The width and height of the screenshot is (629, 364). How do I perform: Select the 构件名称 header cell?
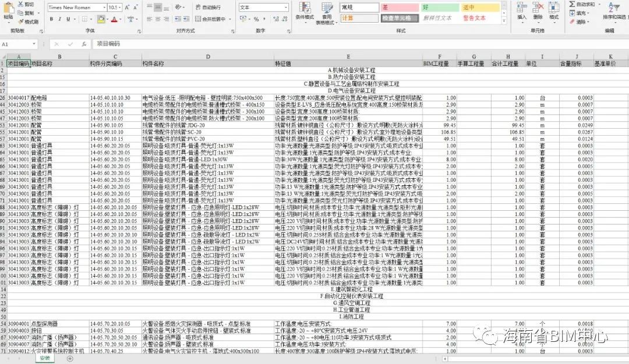point(208,63)
